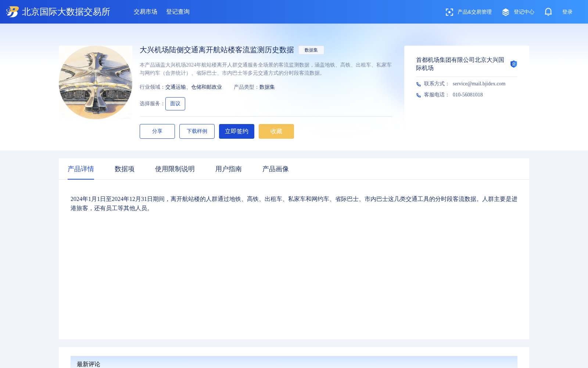Go to 登记中心 label
This screenshot has height=368, width=588.
click(524, 12)
